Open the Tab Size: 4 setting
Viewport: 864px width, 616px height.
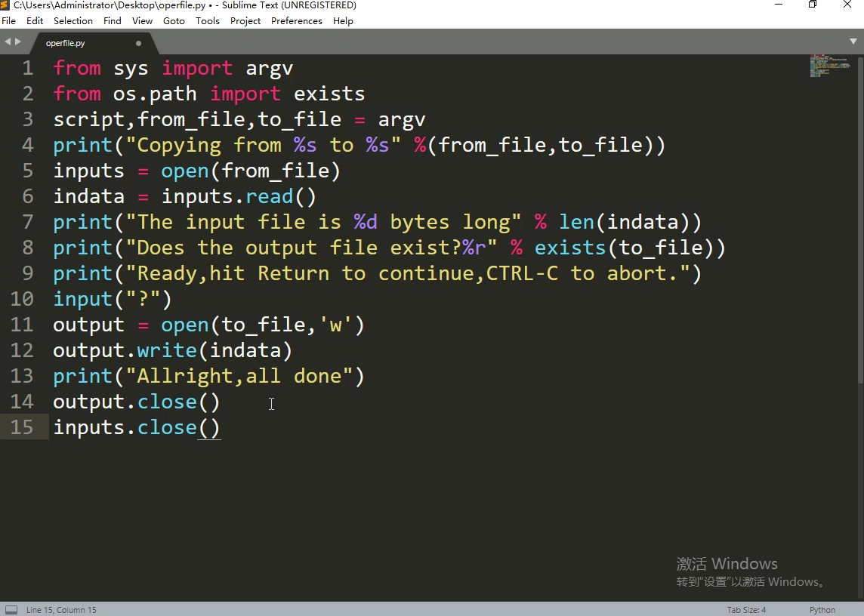[x=745, y=609]
